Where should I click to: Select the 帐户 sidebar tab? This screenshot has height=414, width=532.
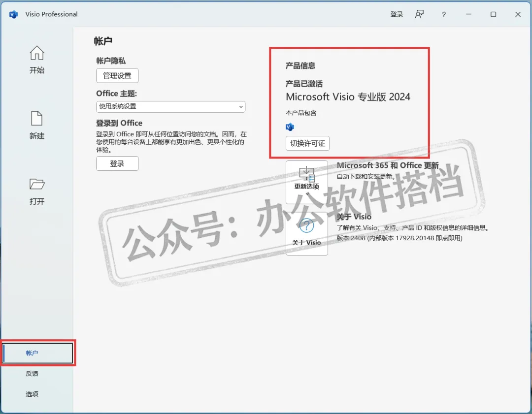37,353
